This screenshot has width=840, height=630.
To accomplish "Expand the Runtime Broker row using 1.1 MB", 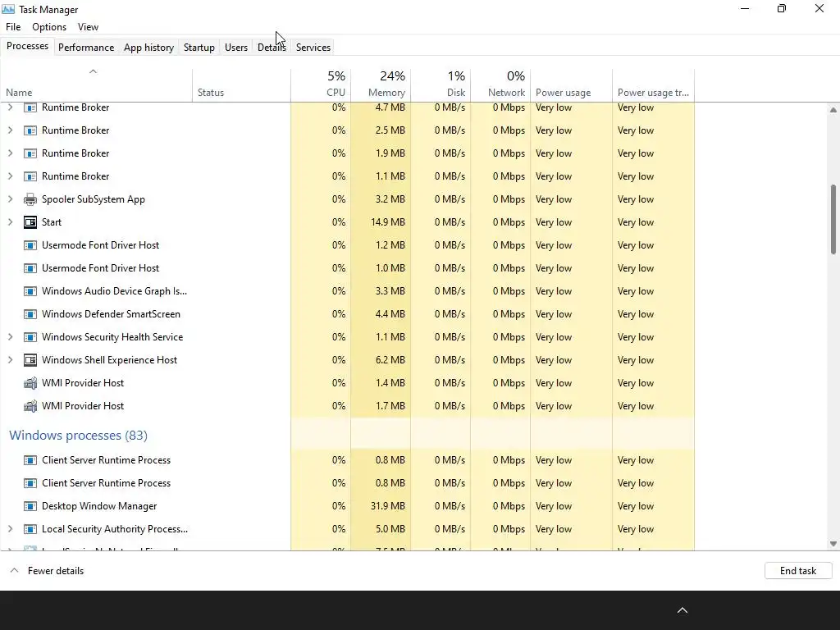I will pyautogui.click(x=10, y=176).
